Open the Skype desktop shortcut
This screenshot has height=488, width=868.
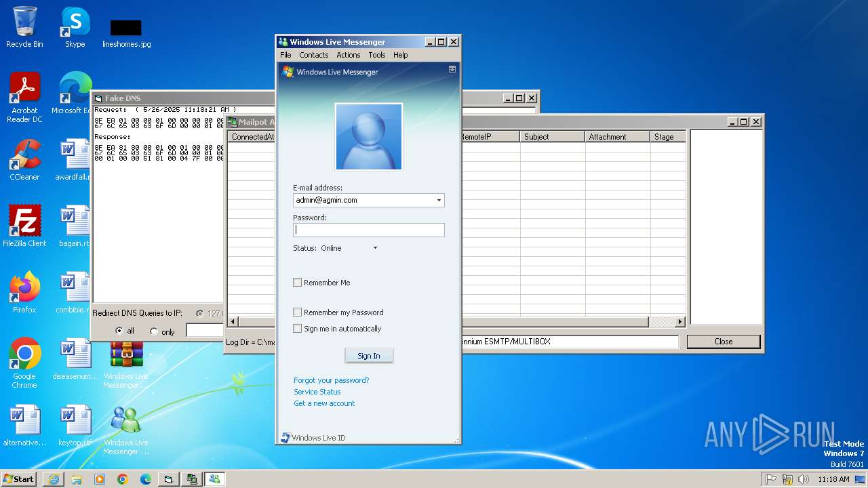pos(75,27)
